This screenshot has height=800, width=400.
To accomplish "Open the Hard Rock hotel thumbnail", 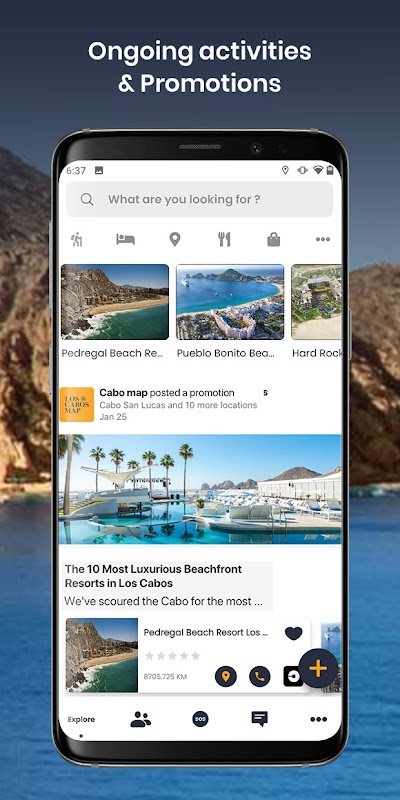I will coord(316,302).
